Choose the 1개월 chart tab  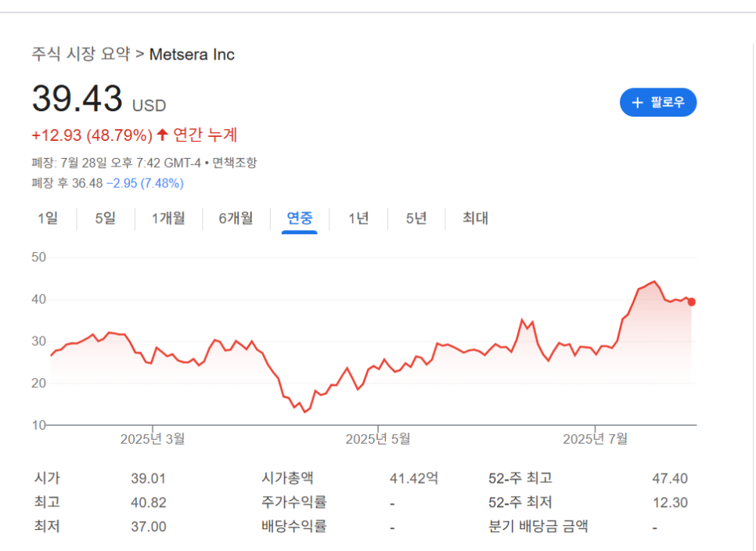click(169, 218)
